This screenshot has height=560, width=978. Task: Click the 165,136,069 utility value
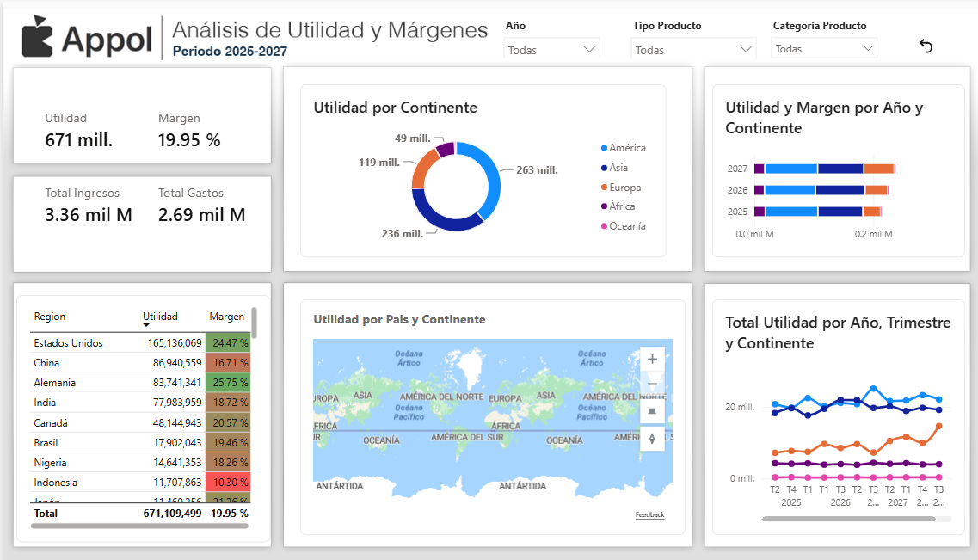(x=175, y=343)
